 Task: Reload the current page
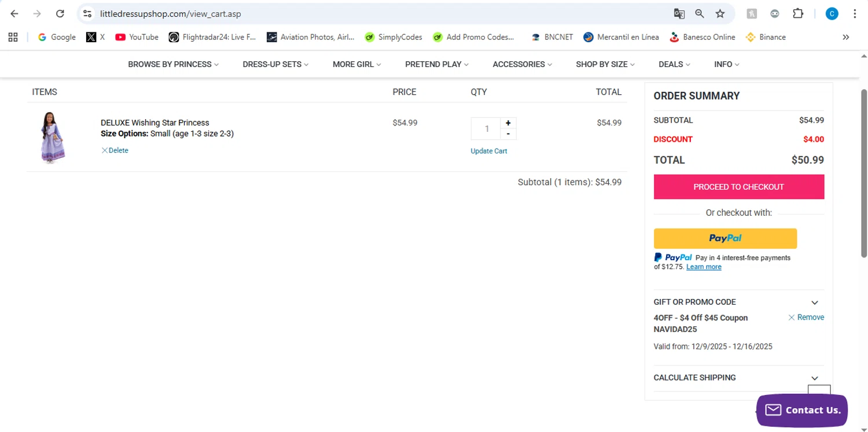pos(60,13)
